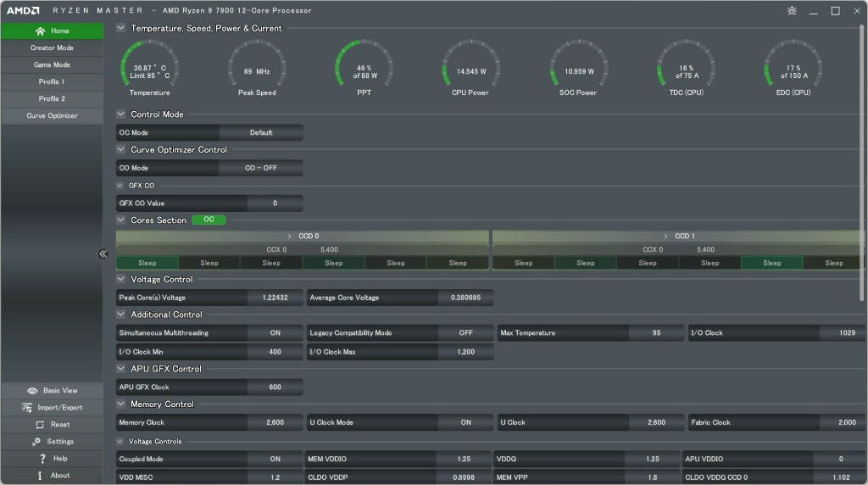This screenshot has width=868, height=485.
Task: Collapse the Voltage Control section
Action: (121, 279)
